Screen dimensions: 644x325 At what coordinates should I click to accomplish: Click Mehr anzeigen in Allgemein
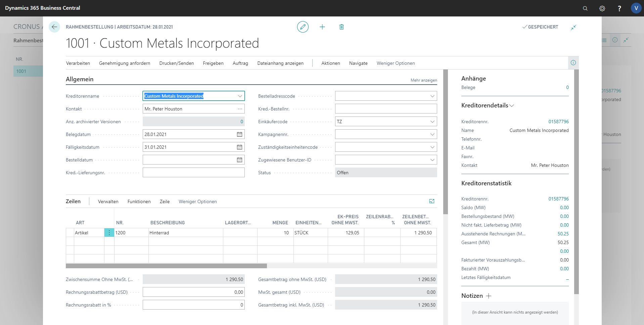click(424, 80)
